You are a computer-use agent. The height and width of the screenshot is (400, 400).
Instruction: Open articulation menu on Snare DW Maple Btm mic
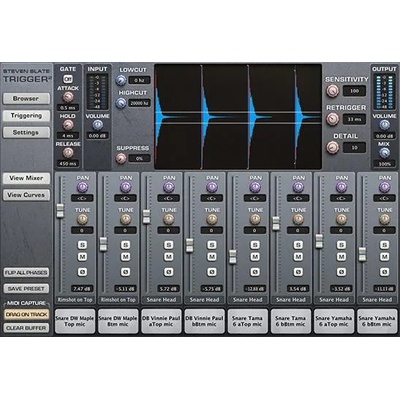pos(118,300)
